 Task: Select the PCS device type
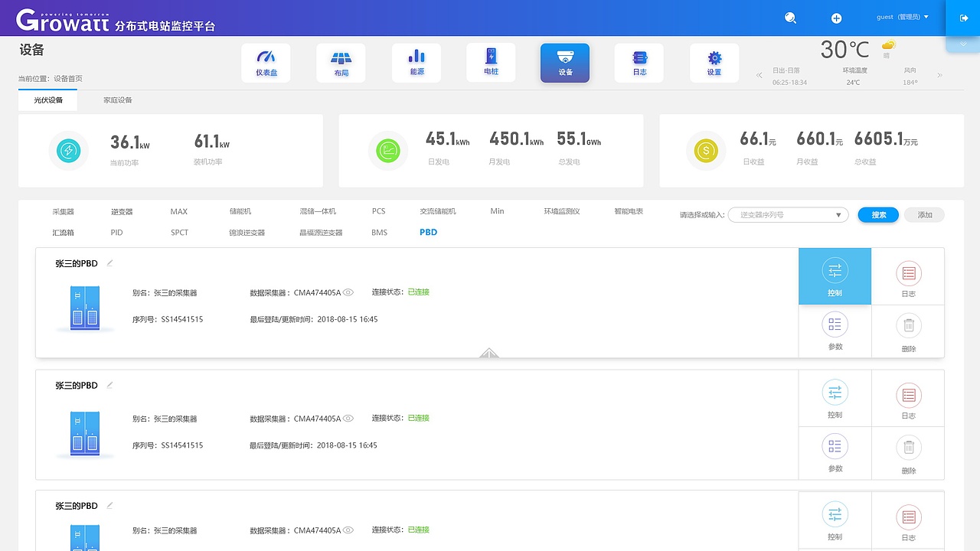point(379,211)
